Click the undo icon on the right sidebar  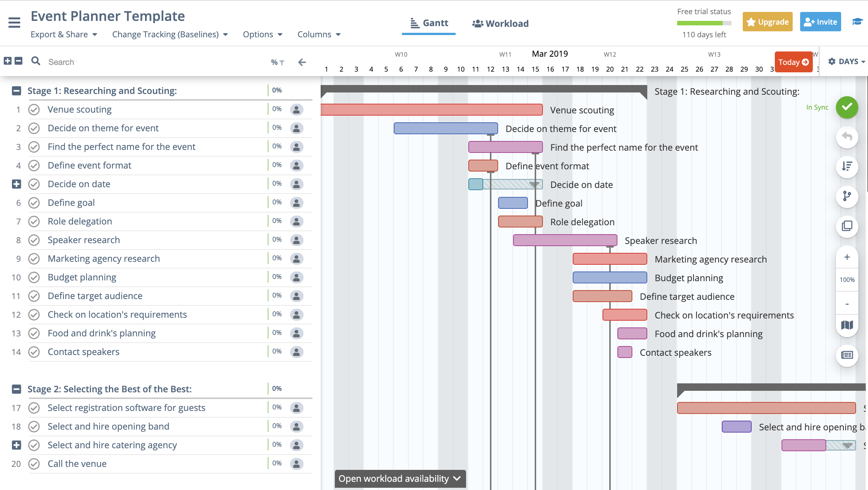click(x=846, y=137)
